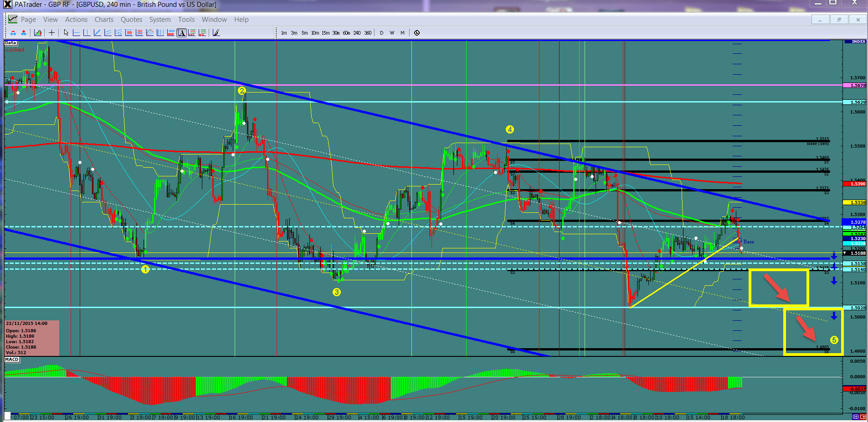This screenshot has height=422, width=868.
Task: Open the Charts menu
Action: pyautogui.click(x=104, y=20)
